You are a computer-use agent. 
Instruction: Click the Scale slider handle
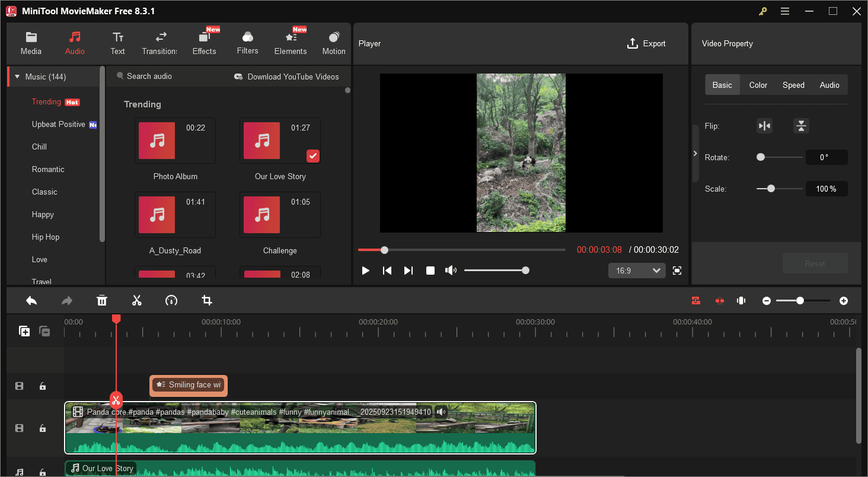(x=771, y=189)
